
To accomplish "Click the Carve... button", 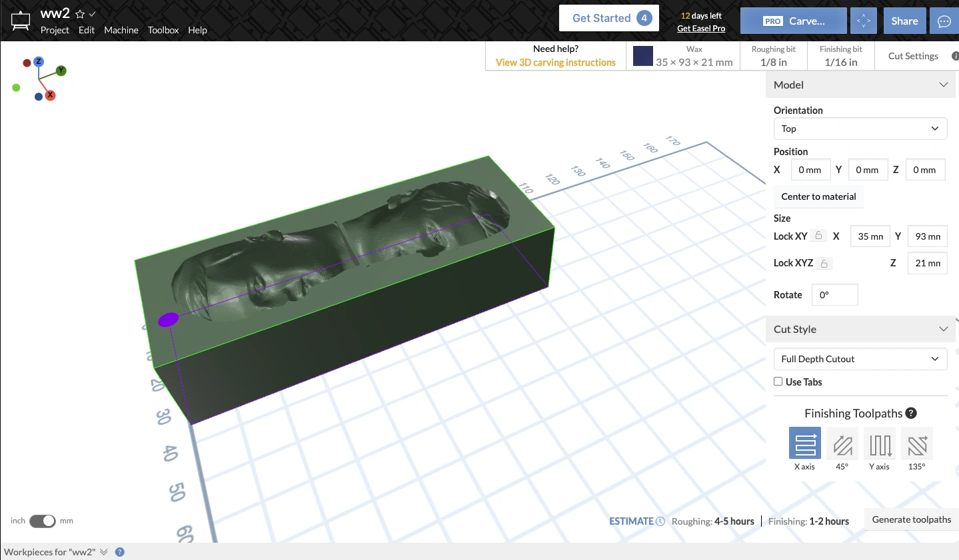I will tap(794, 21).
